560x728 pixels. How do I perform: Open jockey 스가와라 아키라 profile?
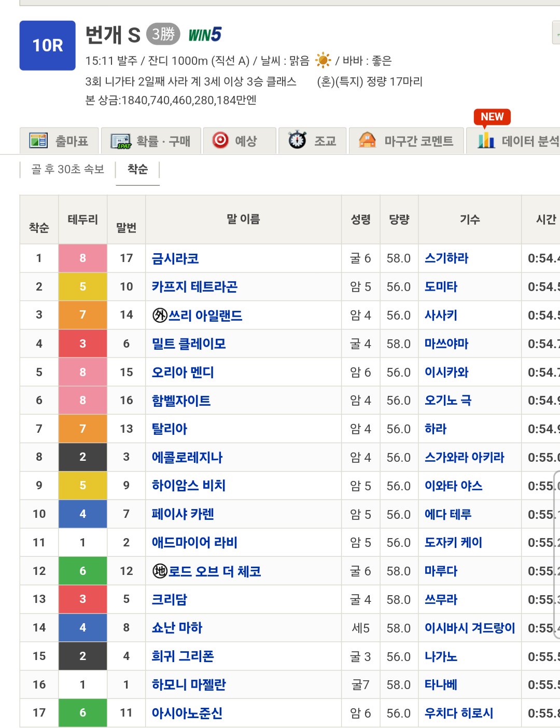(x=464, y=457)
